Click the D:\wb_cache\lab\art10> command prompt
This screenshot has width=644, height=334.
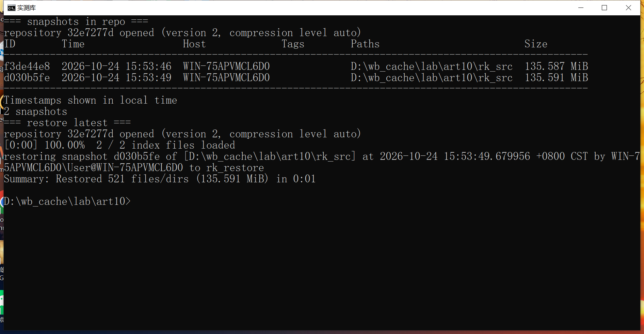click(67, 201)
